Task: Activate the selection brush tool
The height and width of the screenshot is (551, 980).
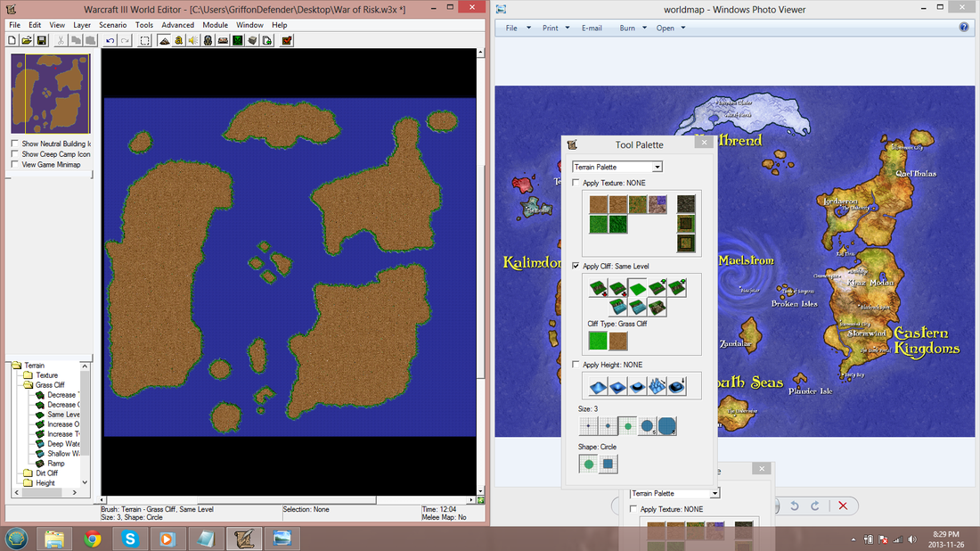Action: pos(145,41)
